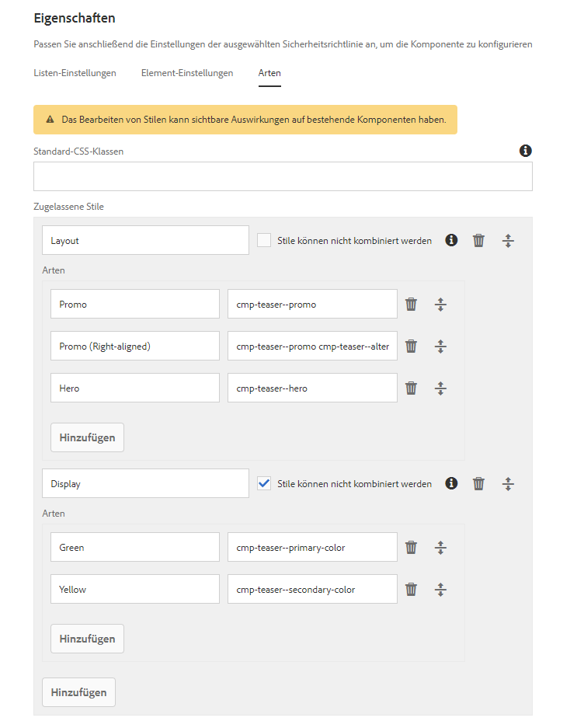Open the Element-Einstellungen tab
The height and width of the screenshot is (728, 577).
click(187, 73)
